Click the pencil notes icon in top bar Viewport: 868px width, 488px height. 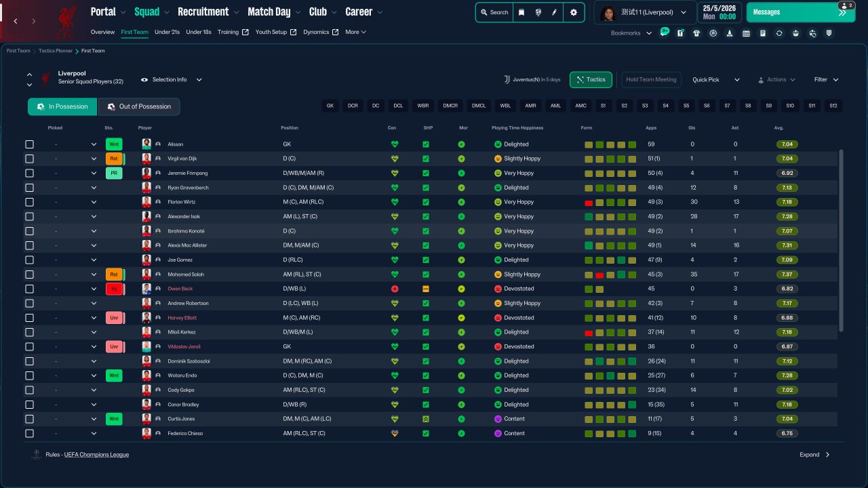pyautogui.click(x=554, y=12)
